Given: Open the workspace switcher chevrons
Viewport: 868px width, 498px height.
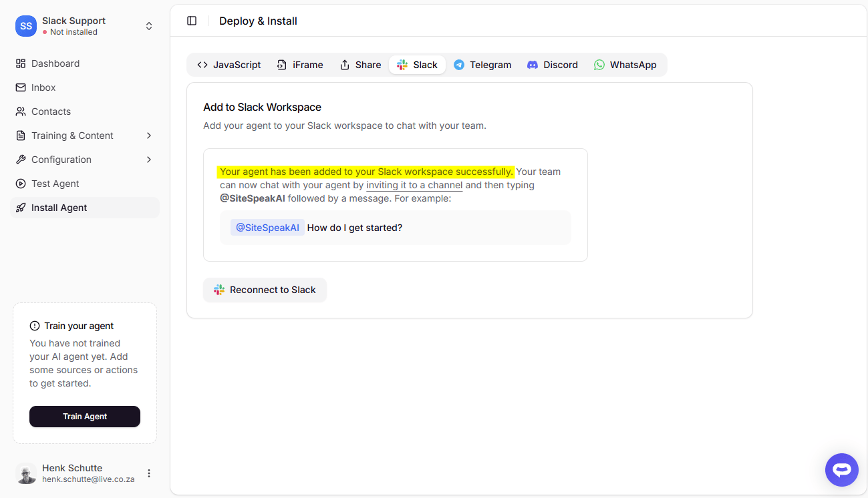Looking at the screenshot, I should point(149,26).
